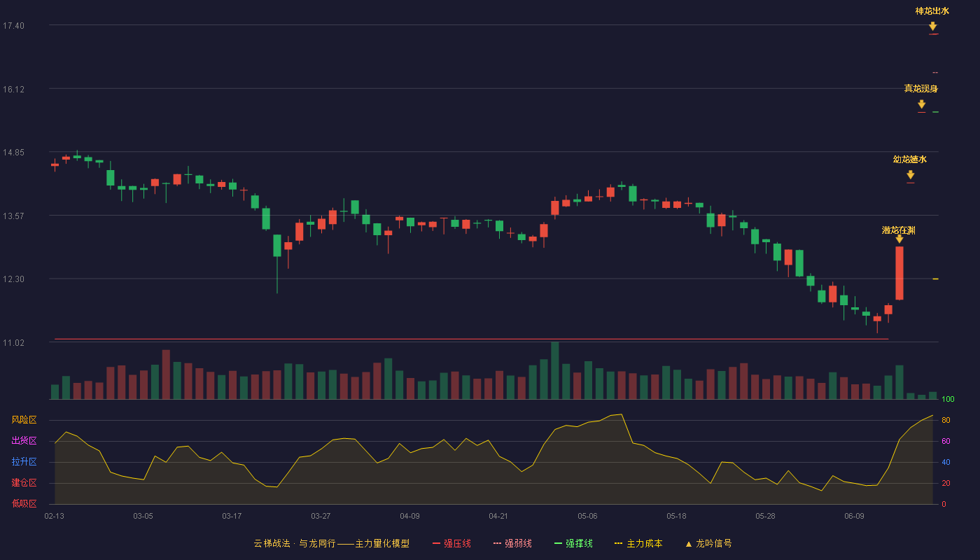
Task: Click the 17.40 price axis label
Action: click(x=13, y=26)
